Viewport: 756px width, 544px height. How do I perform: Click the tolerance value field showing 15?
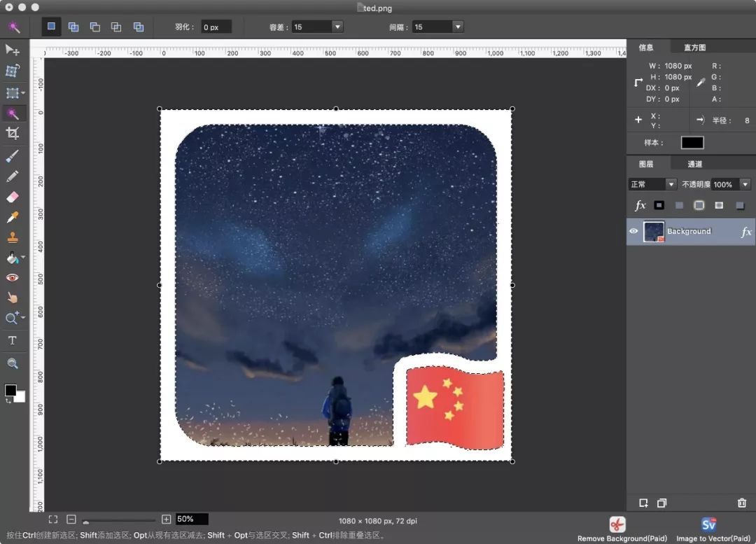tap(311, 27)
